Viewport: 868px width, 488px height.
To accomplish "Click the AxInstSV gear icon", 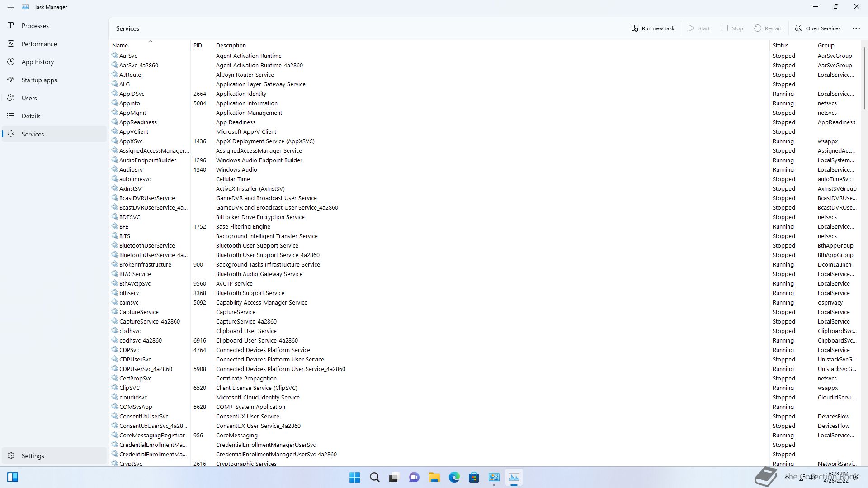I will point(115,188).
